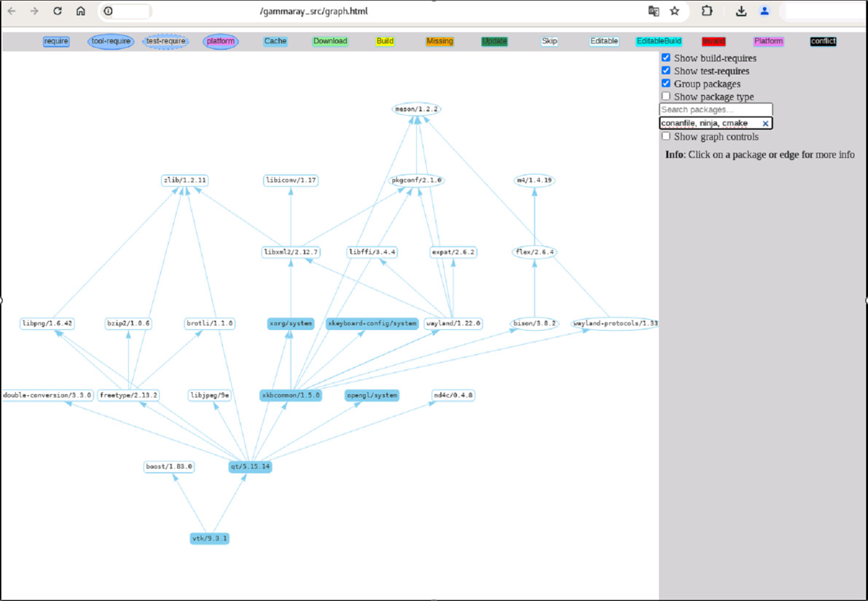Select the Editable legend label
868x601 pixels.
[604, 41]
